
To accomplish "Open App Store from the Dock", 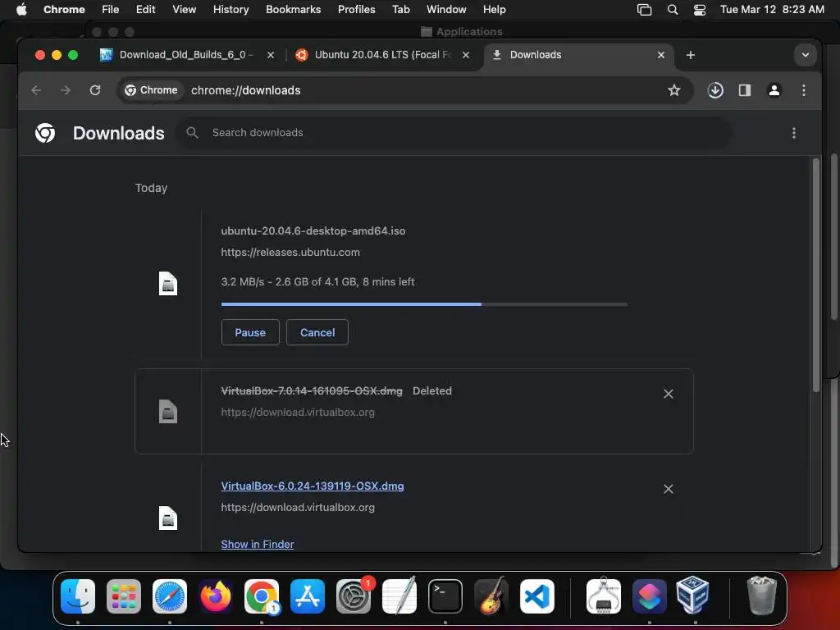I will pos(308,596).
